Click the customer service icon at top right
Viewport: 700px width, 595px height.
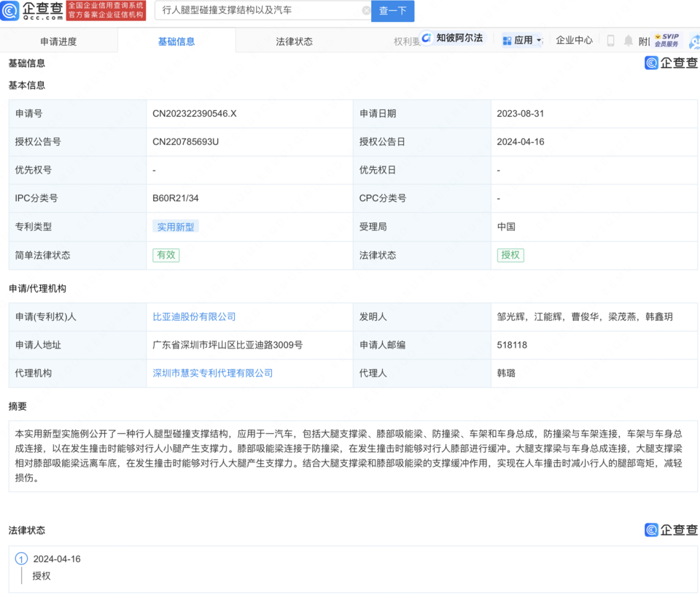tap(693, 42)
